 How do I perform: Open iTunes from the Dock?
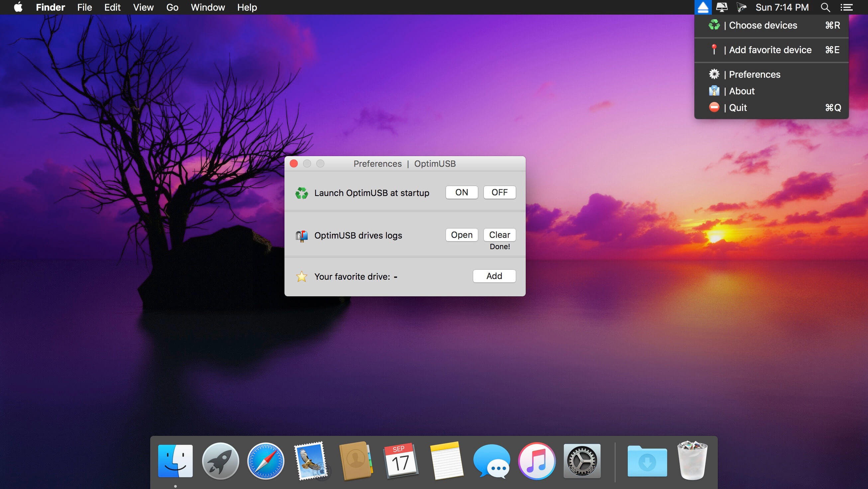[537, 461]
